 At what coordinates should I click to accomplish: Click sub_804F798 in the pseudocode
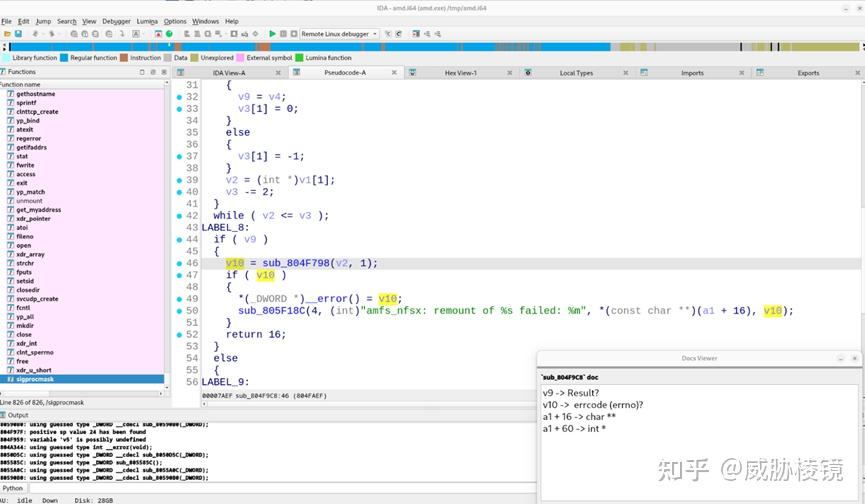296,264
